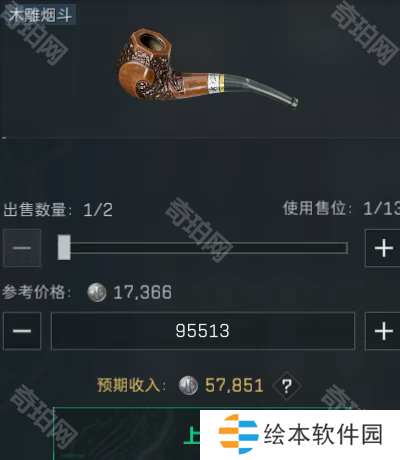The height and width of the screenshot is (460, 400).
Task: Click the 使用售位 slots counter
Action: pos(341,209)
